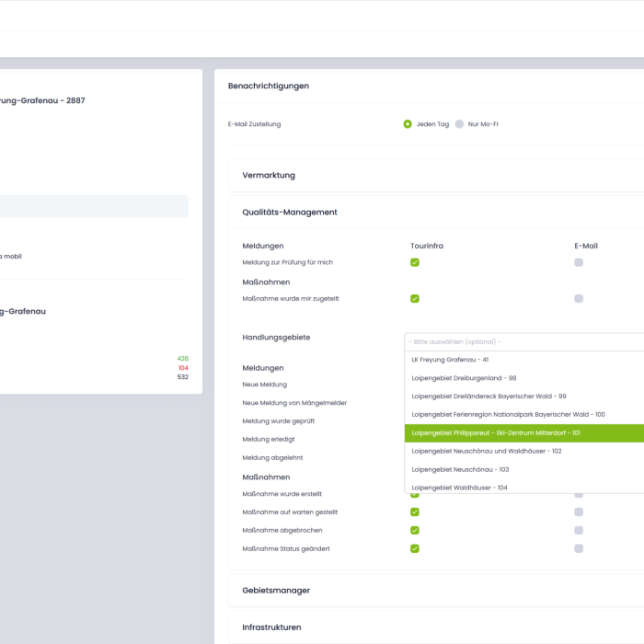644x644 pixels.
Task: Select the 'Jeden Tag' radio option
Action: 408,124
